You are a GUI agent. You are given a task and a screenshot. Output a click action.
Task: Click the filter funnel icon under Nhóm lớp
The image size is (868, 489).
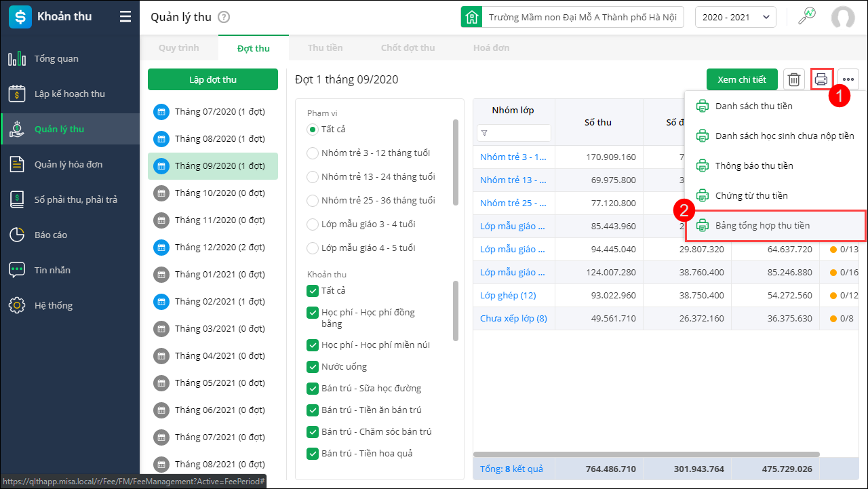coord(484,133)
